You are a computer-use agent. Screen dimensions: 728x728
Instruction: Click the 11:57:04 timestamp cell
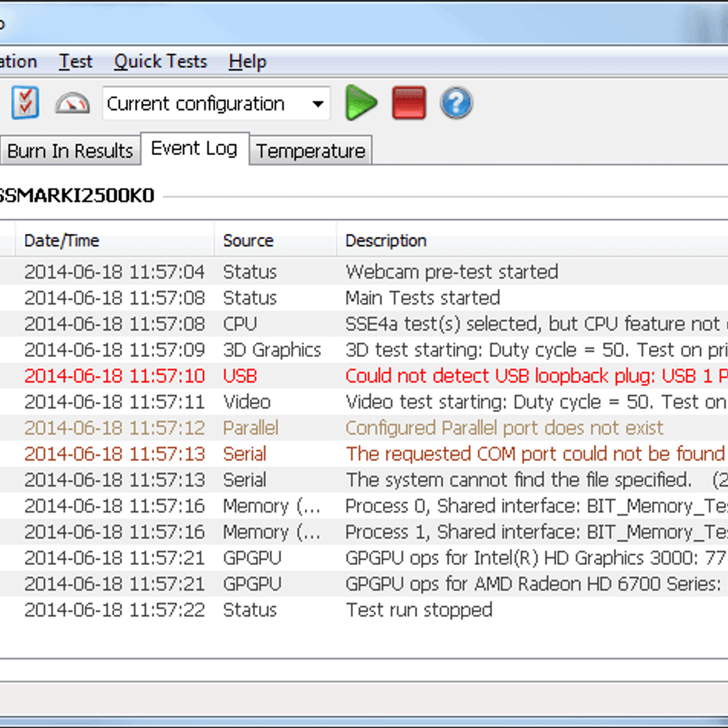[x=115, y=272]
